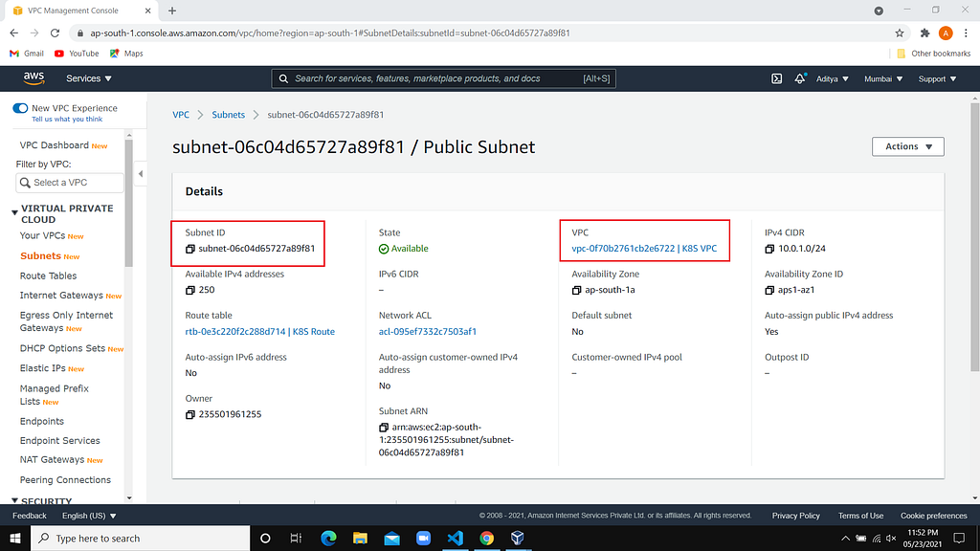This screenshot has height=551, width=980.
Task: Open the Aditya account menu
Action: click(832, 78)
